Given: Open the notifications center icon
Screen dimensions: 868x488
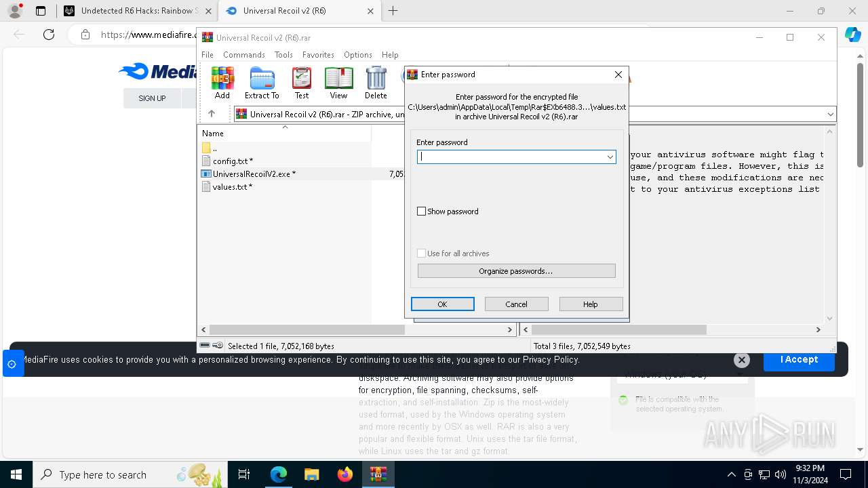Looking at the screenshot, I should 846,474.
